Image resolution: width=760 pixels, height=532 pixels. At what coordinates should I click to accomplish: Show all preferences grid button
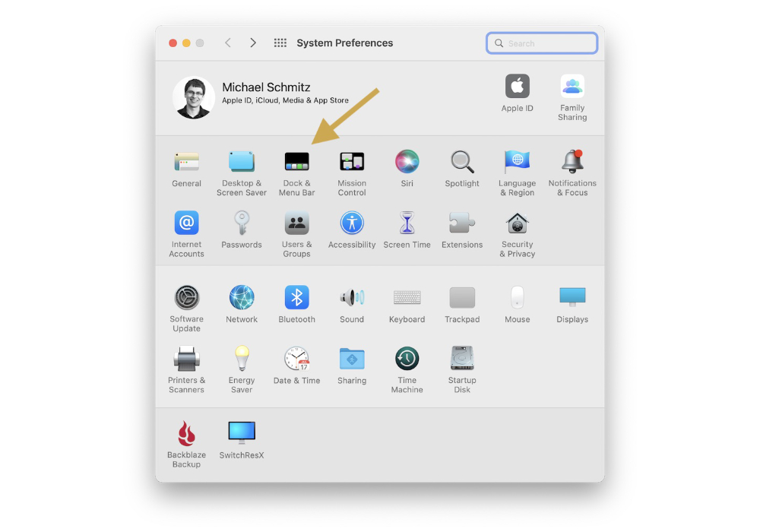point(280,43)
